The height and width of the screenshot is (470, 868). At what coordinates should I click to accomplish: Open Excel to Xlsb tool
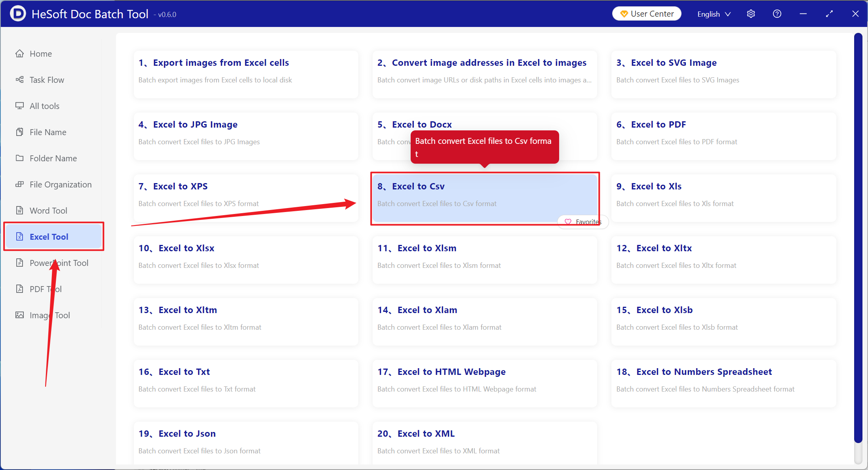(724, 322)
